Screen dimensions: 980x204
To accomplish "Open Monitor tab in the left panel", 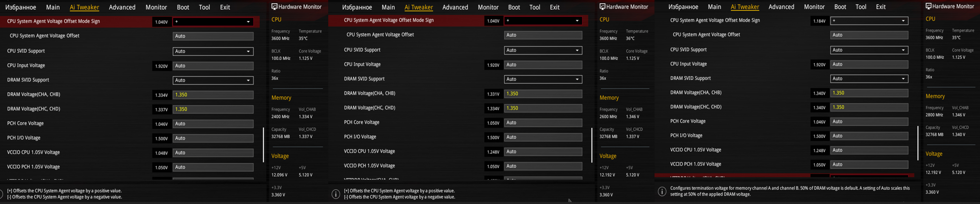I will [156, 7].
